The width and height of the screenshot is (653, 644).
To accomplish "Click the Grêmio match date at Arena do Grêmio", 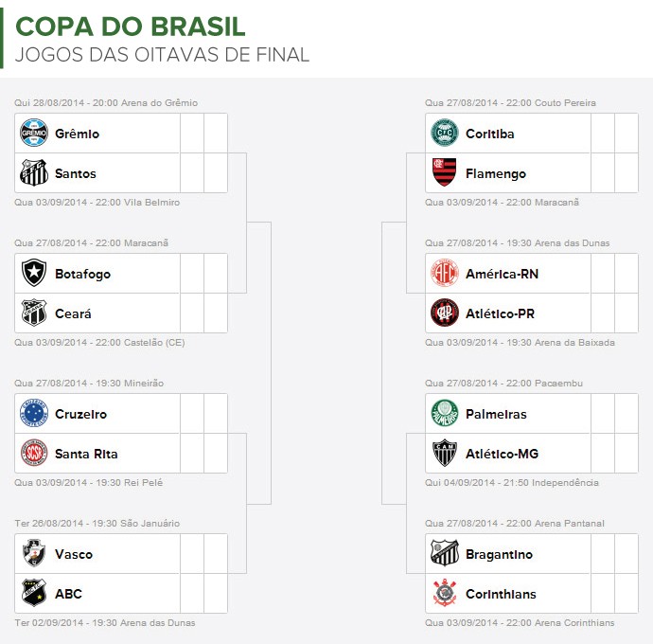I will point(106,102).
